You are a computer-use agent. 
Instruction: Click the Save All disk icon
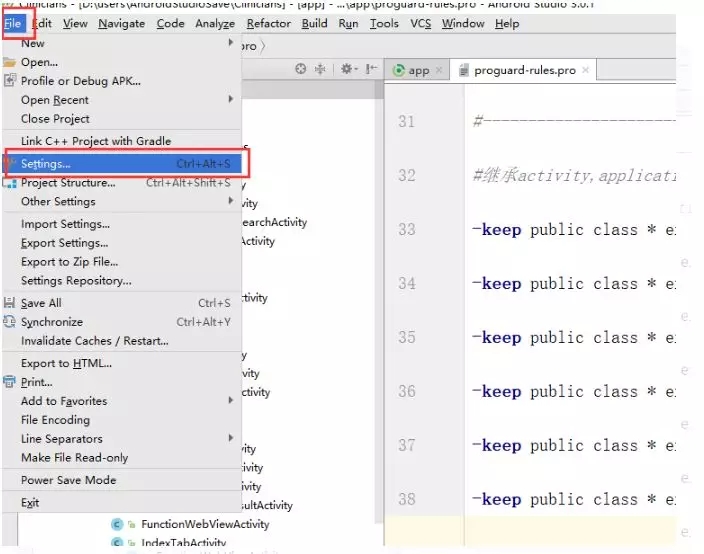tap(11, 303)
